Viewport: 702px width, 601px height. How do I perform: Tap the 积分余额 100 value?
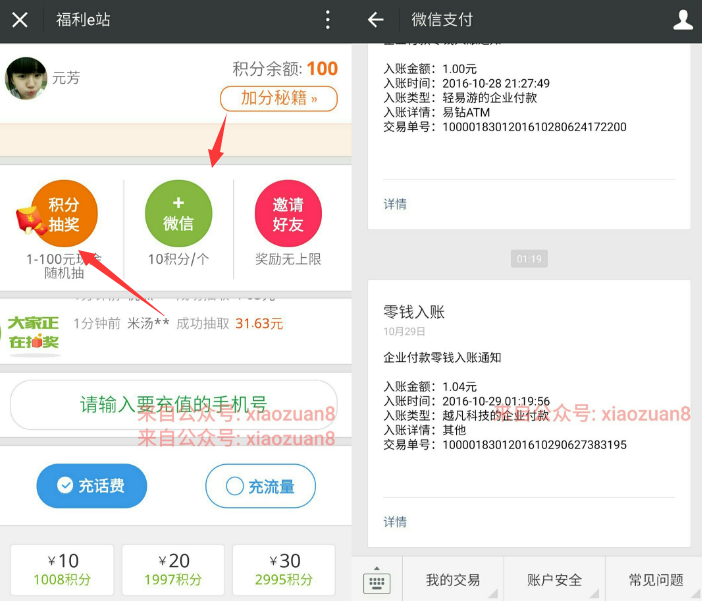(322, 69)
